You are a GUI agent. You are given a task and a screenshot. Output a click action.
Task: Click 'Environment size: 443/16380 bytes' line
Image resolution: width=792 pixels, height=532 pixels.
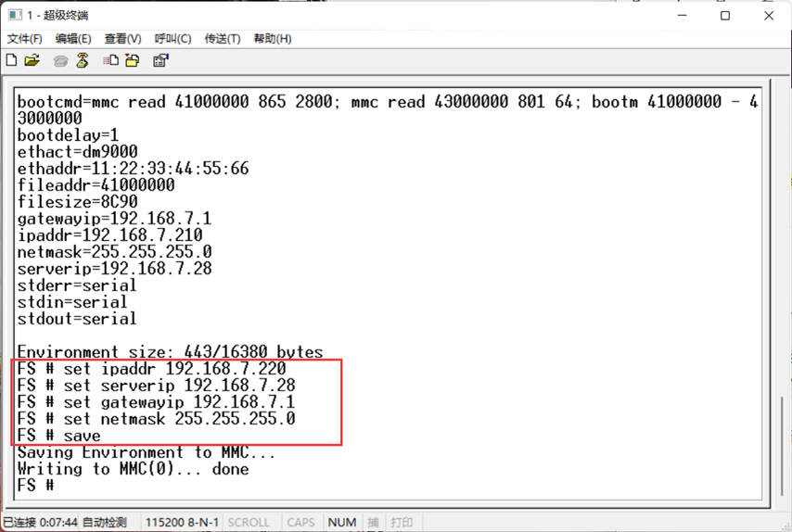click(x=171, y=352)
